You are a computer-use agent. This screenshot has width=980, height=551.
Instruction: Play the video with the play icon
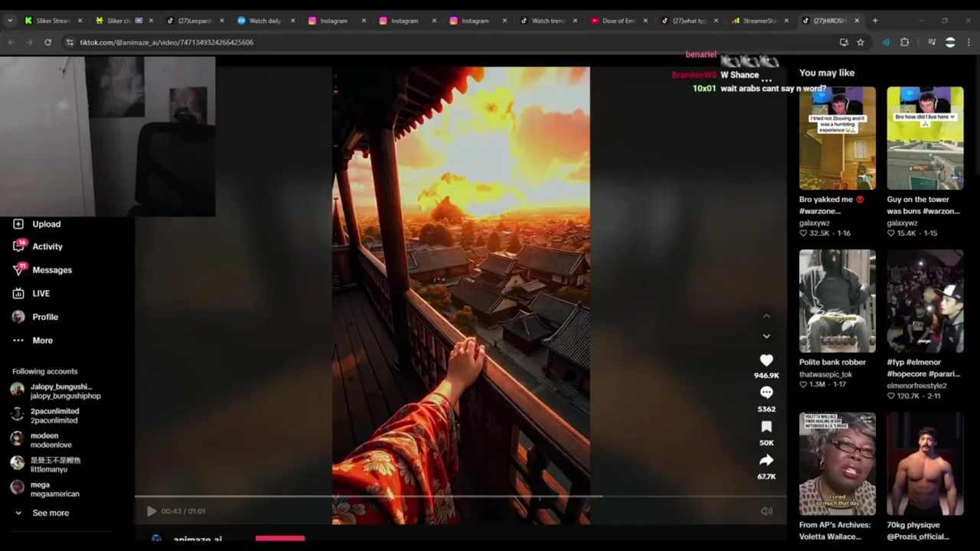pos(152,511)
